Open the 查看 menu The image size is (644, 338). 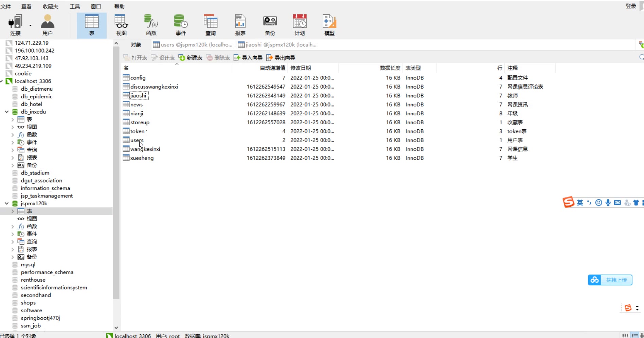[26, 6]
